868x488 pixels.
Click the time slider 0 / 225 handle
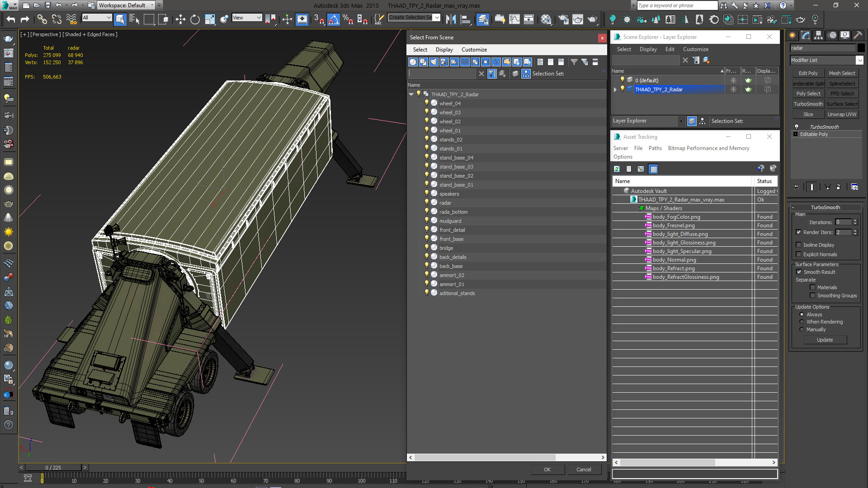53,467
